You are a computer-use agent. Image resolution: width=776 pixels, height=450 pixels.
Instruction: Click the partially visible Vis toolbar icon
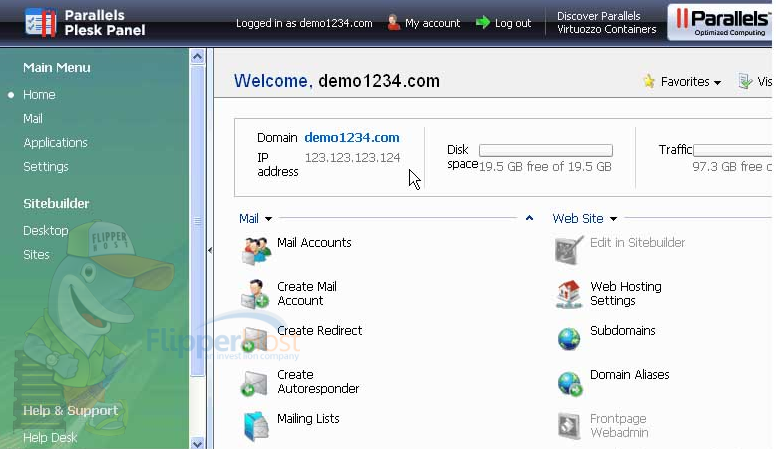tap(746, 81)
